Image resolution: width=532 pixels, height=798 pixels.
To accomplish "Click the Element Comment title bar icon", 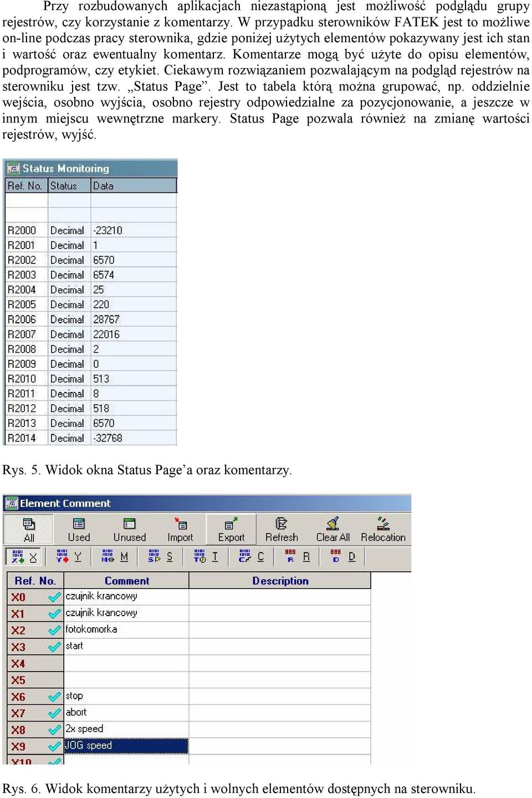I will pyautogui.click(x=12, y=504).
